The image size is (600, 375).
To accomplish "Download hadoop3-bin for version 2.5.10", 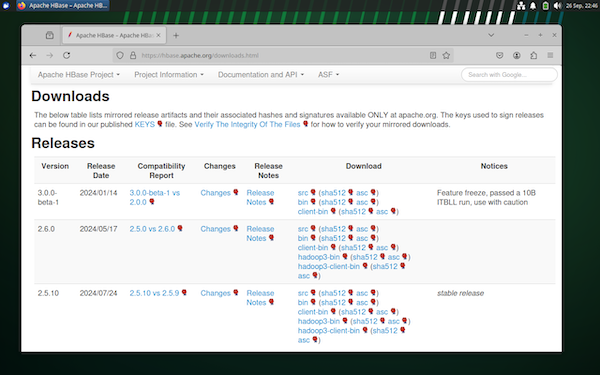I will coord(319,321).
